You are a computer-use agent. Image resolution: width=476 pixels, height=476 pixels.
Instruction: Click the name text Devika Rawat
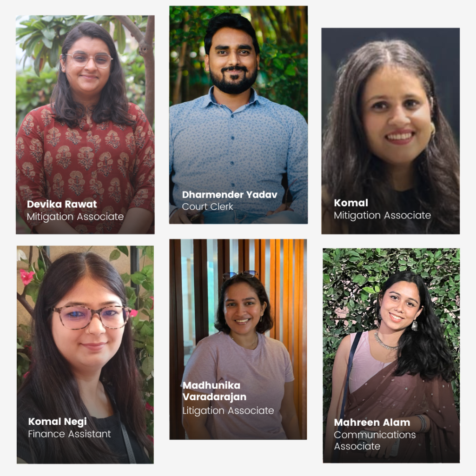tap(62, 204)
